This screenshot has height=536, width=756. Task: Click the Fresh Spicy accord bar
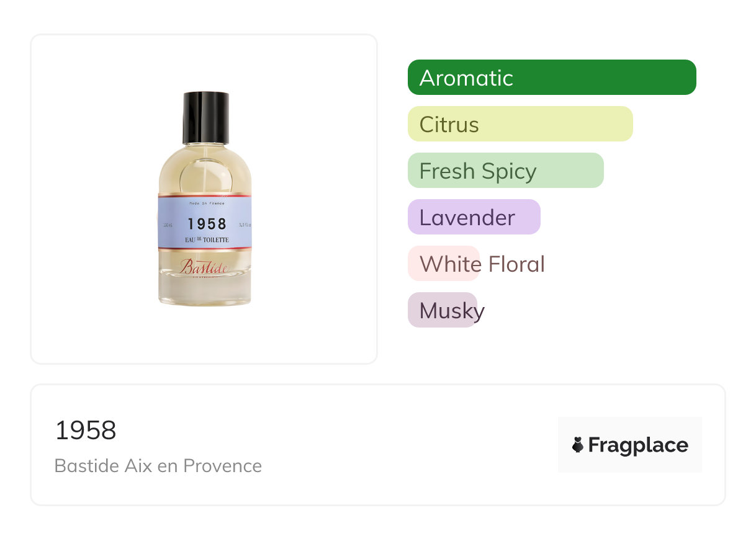click(x=505, y=171)
